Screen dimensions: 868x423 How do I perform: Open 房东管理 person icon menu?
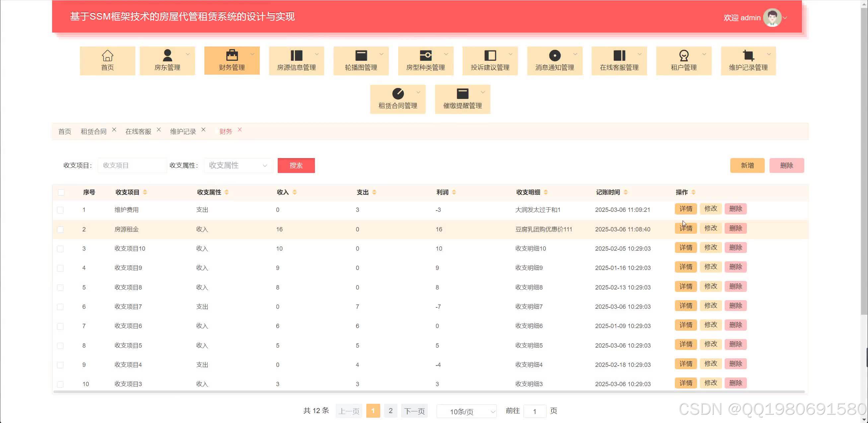click(167, 55)
